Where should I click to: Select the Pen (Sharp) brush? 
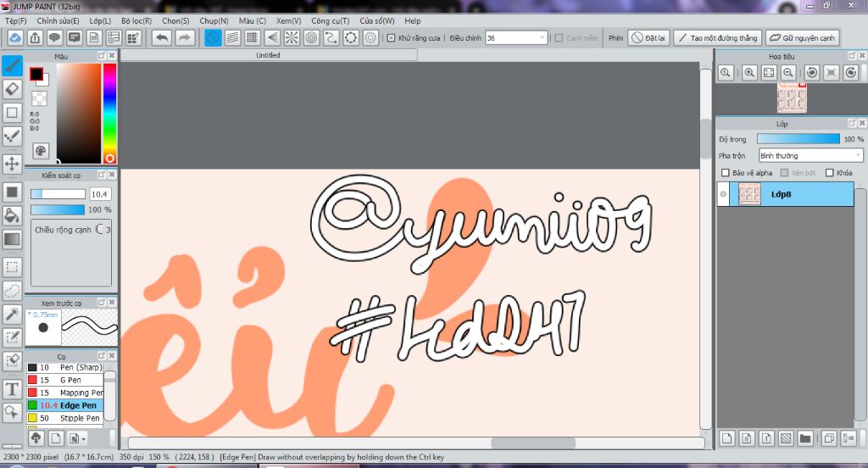[64, 367]
